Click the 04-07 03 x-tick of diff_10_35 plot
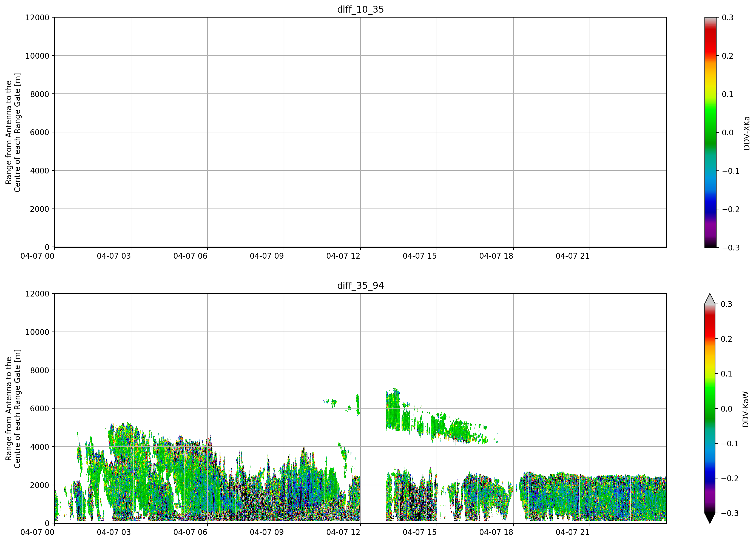The width and height of the screenshot is (756, 542). (114, 256)
